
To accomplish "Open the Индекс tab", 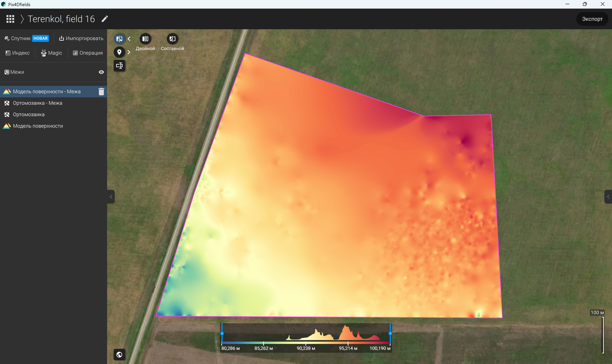I will [18, 53].
